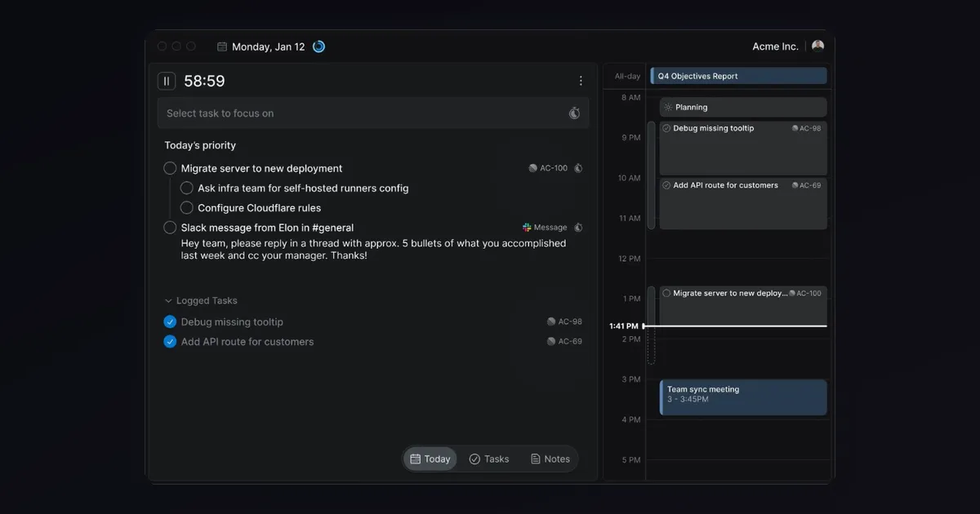Start the timer for the Slack message from Elon

[578, 228]
